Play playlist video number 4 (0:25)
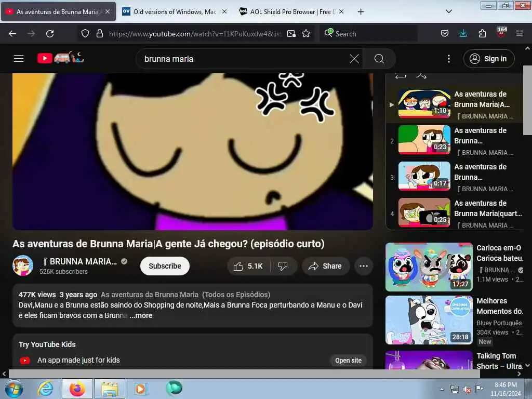The height and width of the screenshot is (399, 532). (424, 212)
